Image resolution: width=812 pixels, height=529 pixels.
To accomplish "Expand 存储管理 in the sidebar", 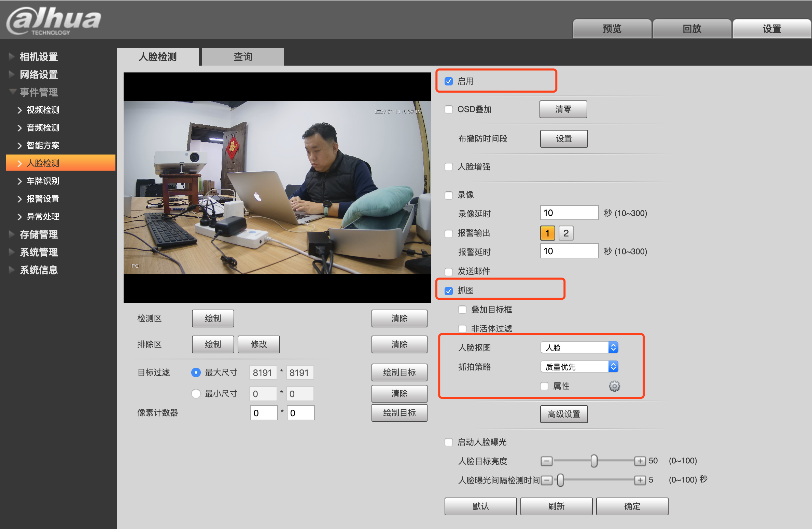I will 39,234.
